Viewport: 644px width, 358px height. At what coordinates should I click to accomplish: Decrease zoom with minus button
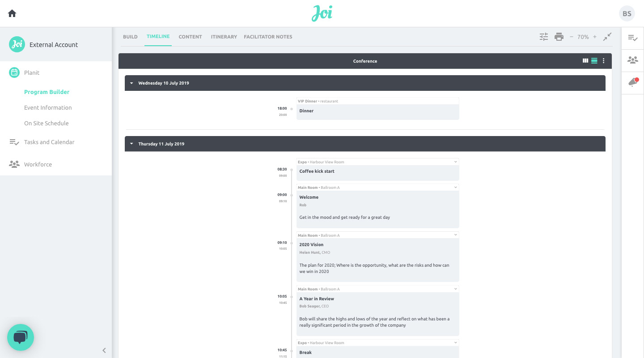point(572,37)
